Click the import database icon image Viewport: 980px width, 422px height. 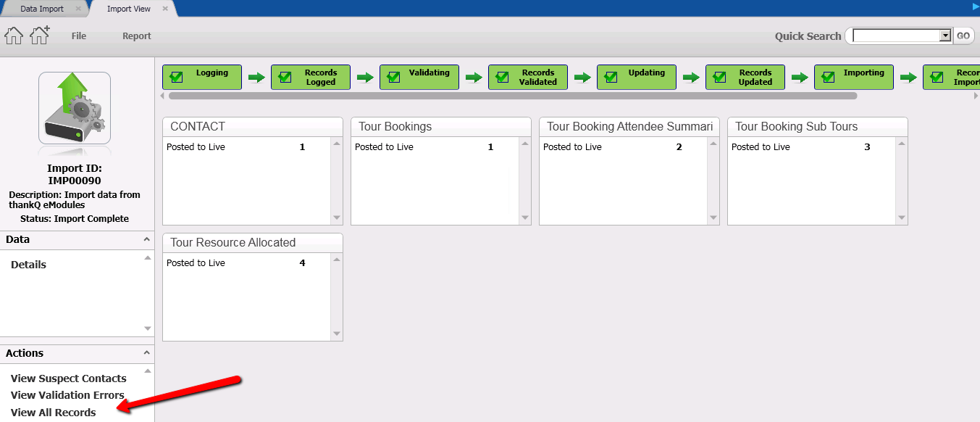coord(75,108)
